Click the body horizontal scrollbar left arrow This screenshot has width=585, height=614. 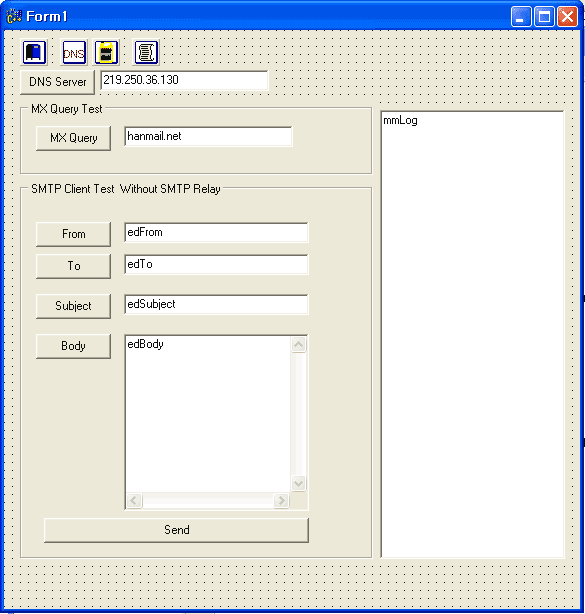click(134, 500)
